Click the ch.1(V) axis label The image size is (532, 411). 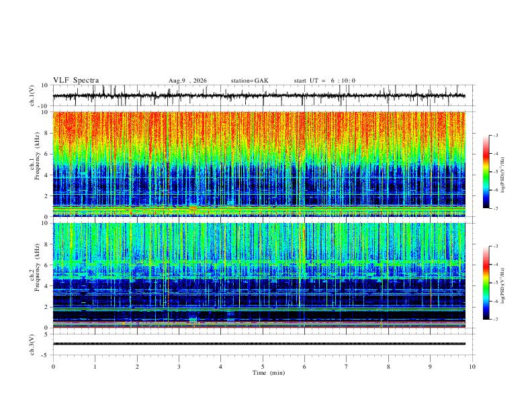(32, 95)
